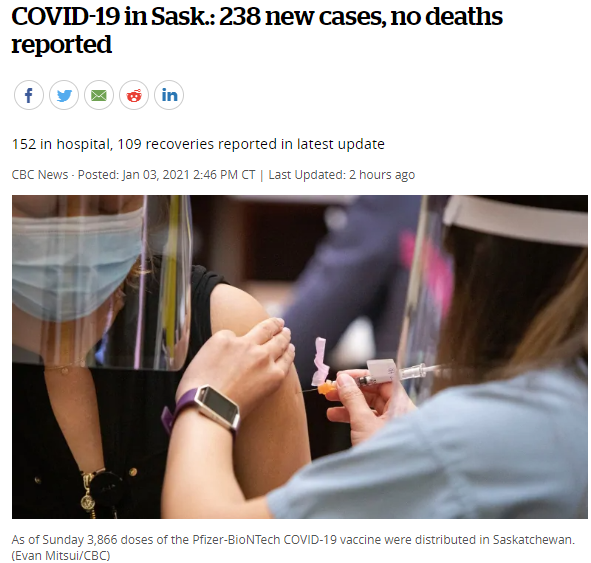Screen dimensions: 591x563
Task: Share article on Twitter
Action: (64, 95)
